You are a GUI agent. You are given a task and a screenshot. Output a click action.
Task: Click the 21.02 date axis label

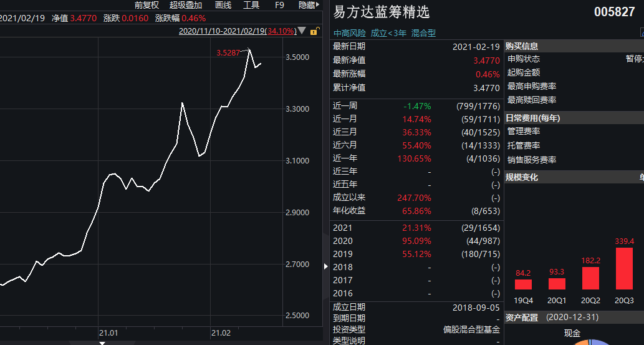tap(221, 333)
